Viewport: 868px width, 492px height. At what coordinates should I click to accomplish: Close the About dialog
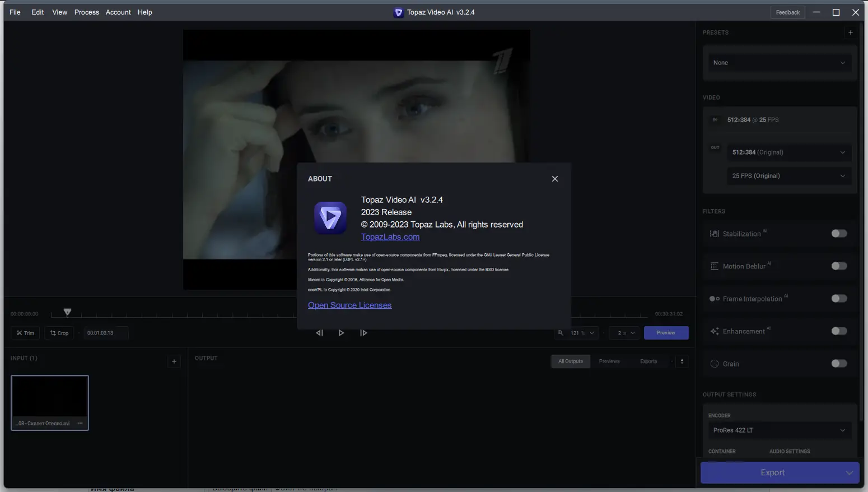click(554, 179)
